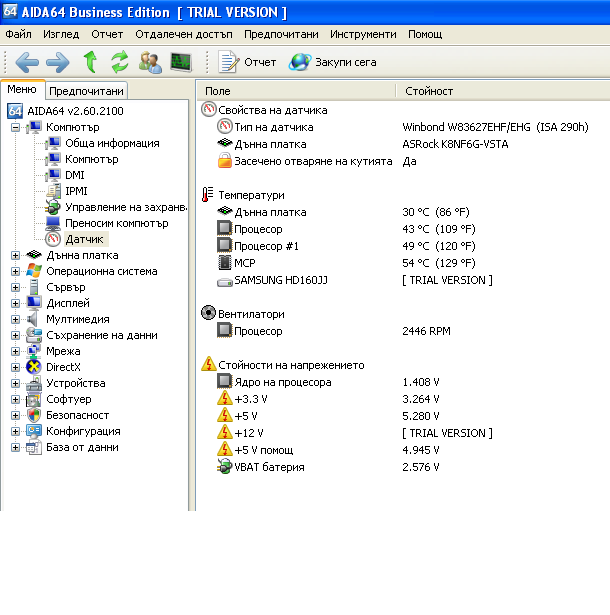Expand the Операционна система tree node
The height and width of the screenshot is (615, 610).
[15, 271]
